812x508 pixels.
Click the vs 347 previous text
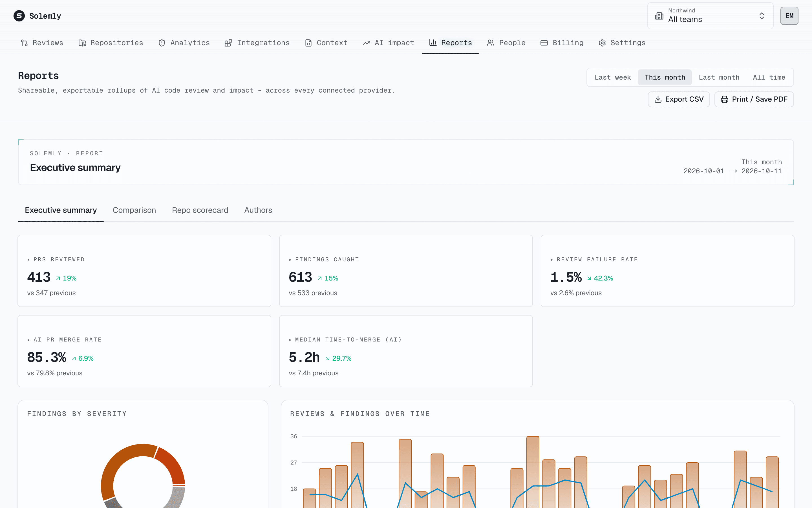(51, 293)
